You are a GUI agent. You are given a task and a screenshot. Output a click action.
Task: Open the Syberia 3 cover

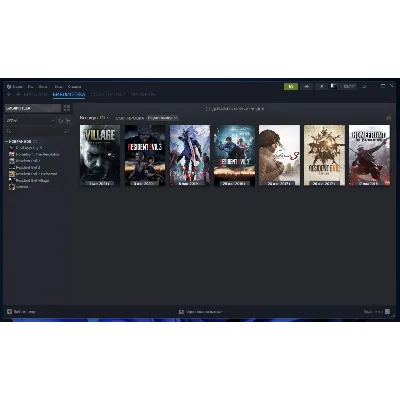pyautogui.click(x=280, y=155)
